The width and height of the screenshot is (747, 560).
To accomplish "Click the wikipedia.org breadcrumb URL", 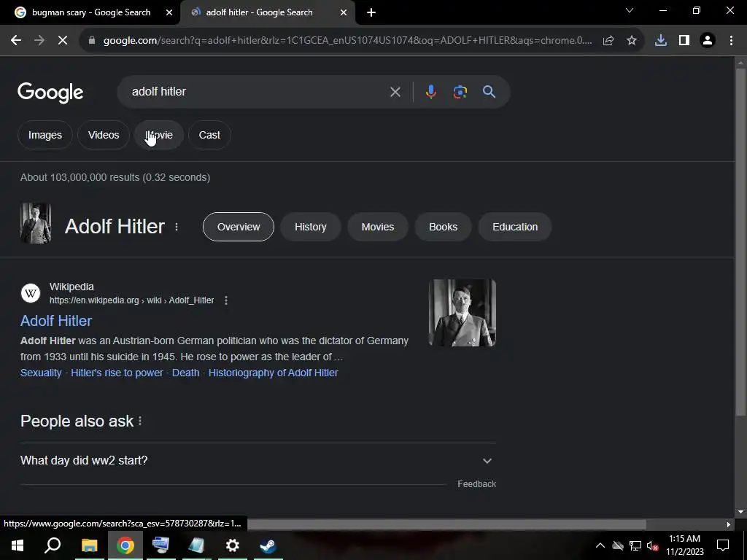I will [131, 300].
